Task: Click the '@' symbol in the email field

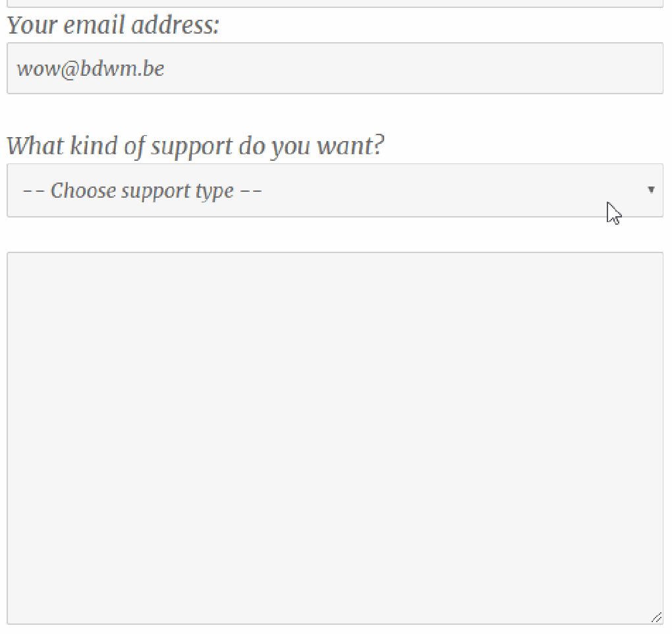Action: click(x=69, y=69)
